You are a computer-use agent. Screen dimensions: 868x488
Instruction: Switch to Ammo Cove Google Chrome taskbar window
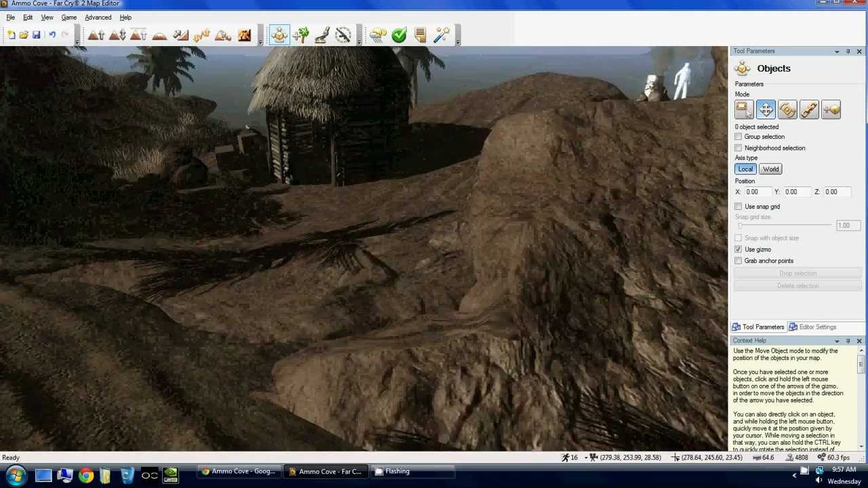[238, 472]
